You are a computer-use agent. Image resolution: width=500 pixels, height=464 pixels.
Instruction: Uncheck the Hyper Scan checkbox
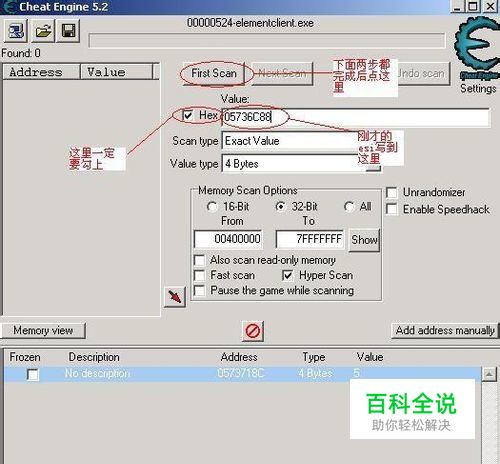click(x=288, y=275)
